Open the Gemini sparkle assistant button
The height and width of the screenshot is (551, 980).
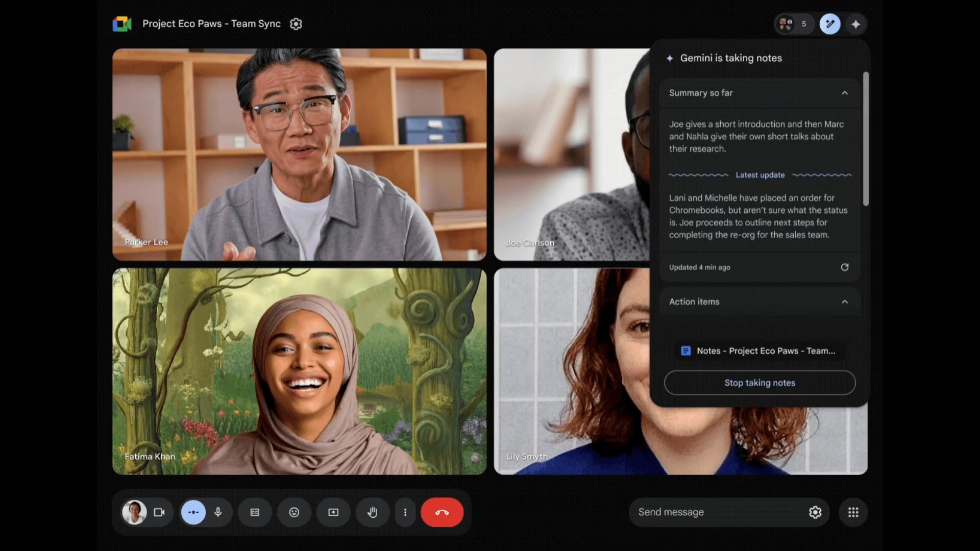click(856, 24)
